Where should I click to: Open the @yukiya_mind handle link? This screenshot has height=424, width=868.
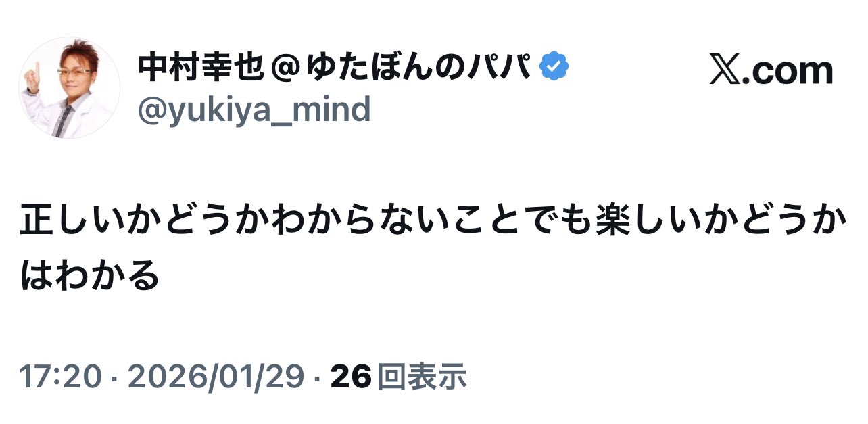pos(254,110)
